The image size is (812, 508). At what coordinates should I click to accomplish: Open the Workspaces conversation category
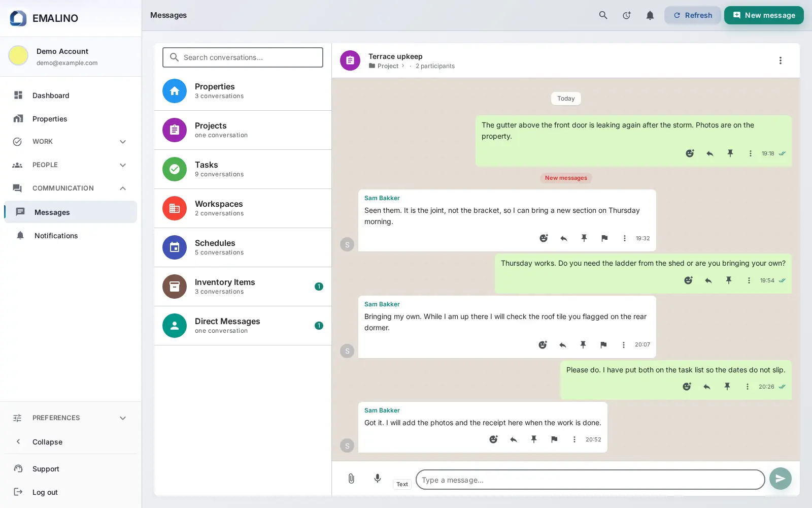point(243,208)
